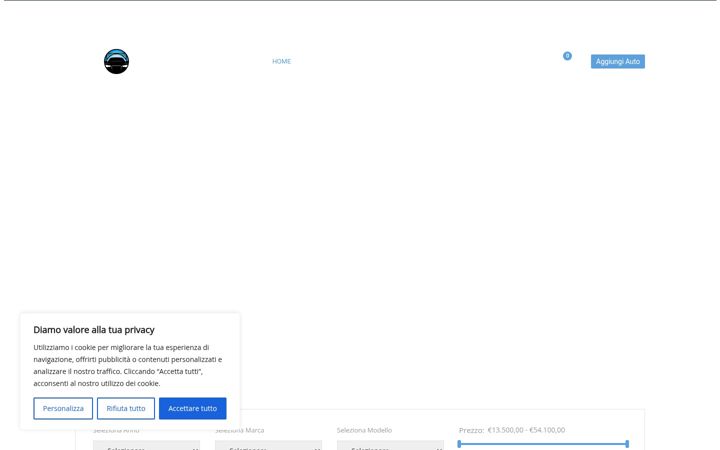
Task: Click the Aggiungi Auto button
Action: pyautogui.click(x=618, y=62)
